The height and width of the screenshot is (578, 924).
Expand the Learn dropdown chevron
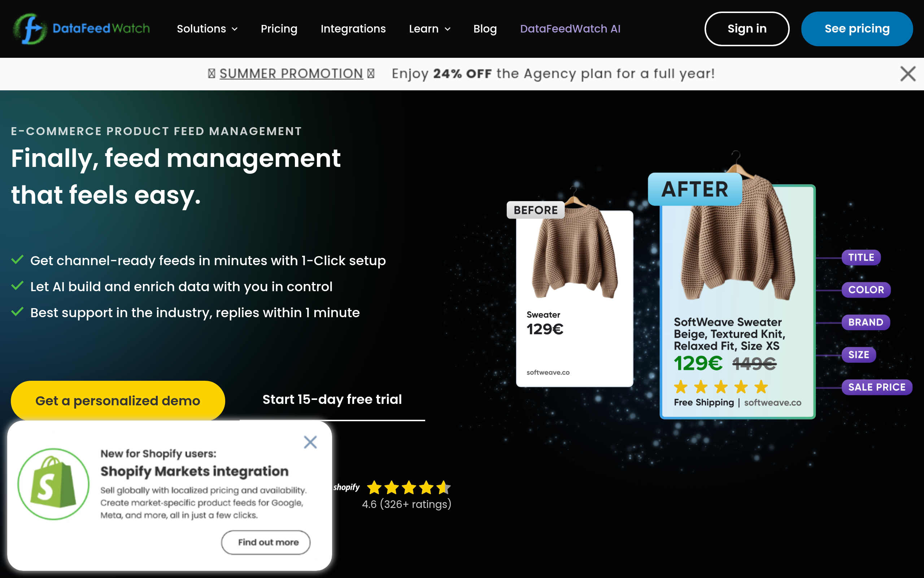click(x=448, y=29)
